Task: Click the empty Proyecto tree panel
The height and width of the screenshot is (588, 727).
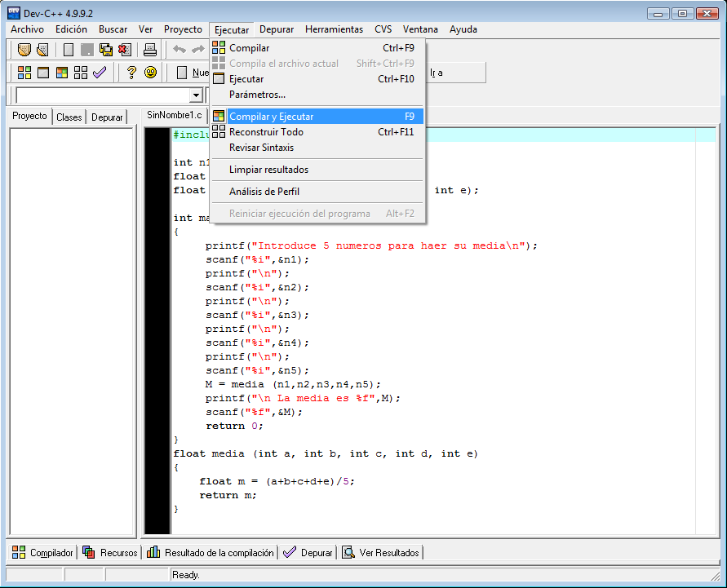Action: [72, 331]
